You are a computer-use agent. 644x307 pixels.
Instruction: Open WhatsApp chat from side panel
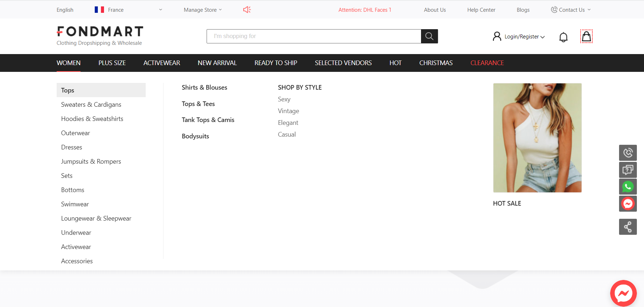click(628, 186)
